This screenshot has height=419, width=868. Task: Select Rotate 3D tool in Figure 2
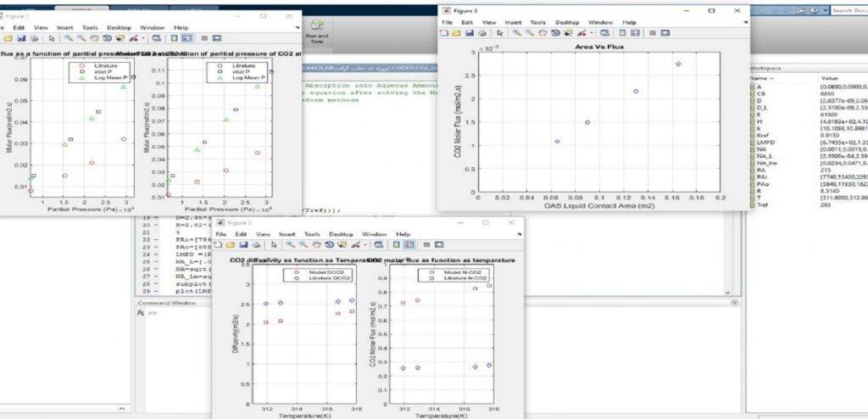pos(330,244)
